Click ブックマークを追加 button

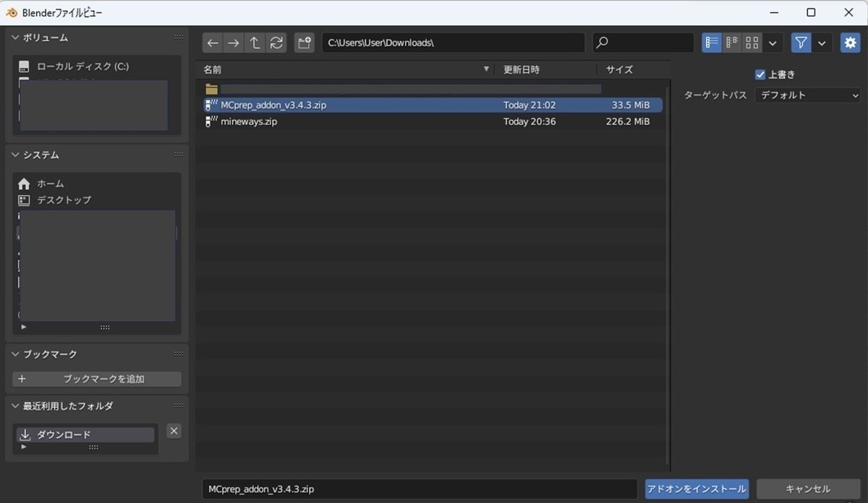point(97,379)
